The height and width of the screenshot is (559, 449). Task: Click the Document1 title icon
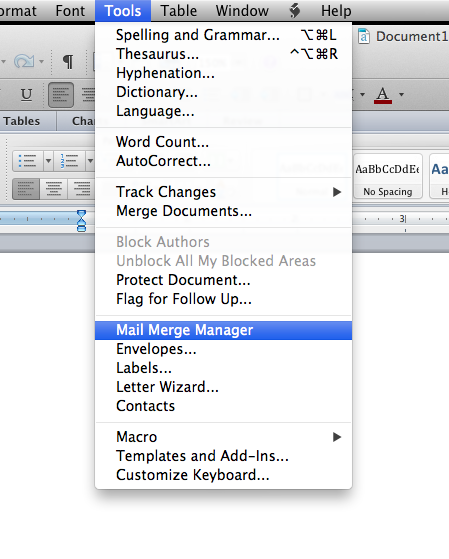click(x=363, y=36)
